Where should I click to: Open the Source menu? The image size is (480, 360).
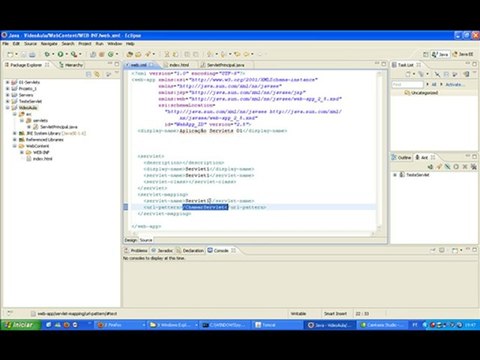(x=30, y=44)
